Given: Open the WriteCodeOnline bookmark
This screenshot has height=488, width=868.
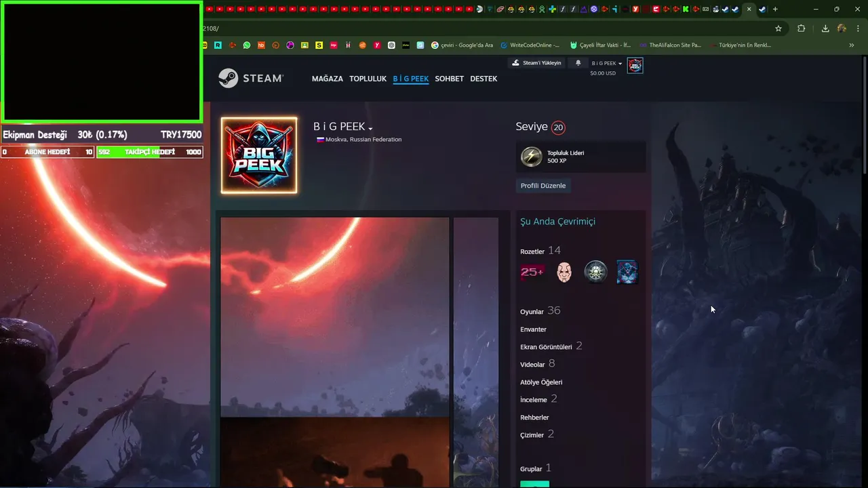Looking at the screenshot, I should [530, 45].
